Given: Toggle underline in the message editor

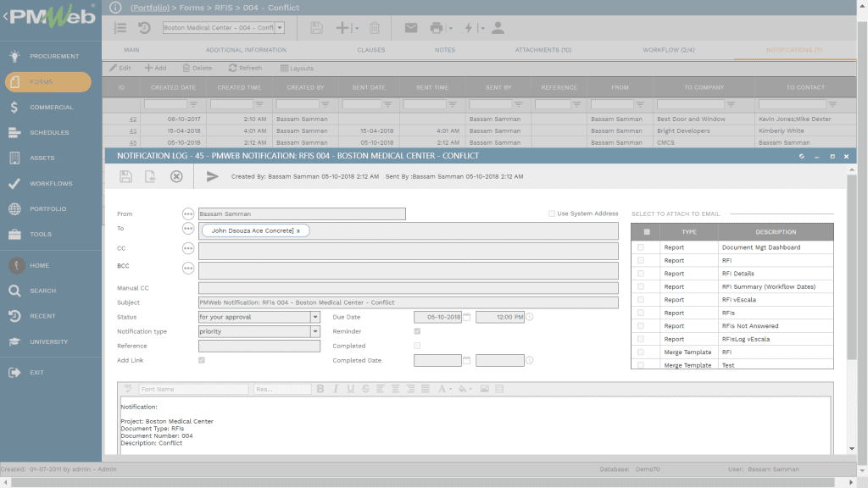Looking at the screenshot, I should 350,389.
